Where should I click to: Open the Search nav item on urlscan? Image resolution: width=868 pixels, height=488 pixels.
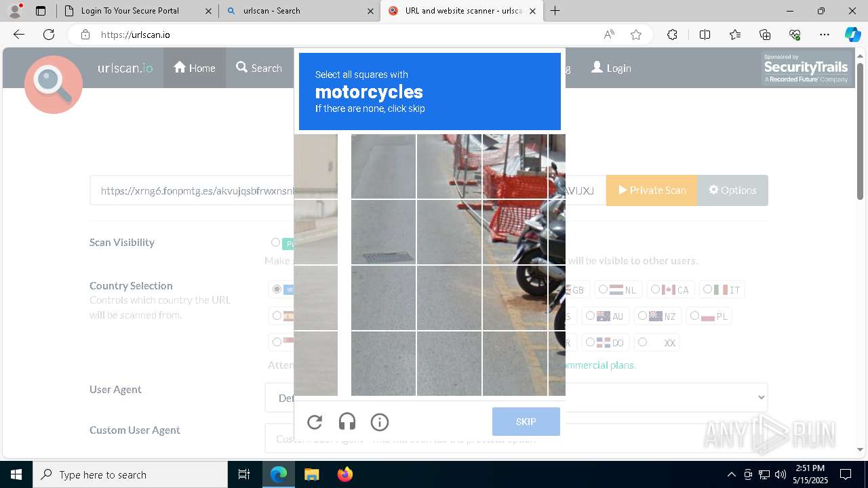[x=259, y=68]
